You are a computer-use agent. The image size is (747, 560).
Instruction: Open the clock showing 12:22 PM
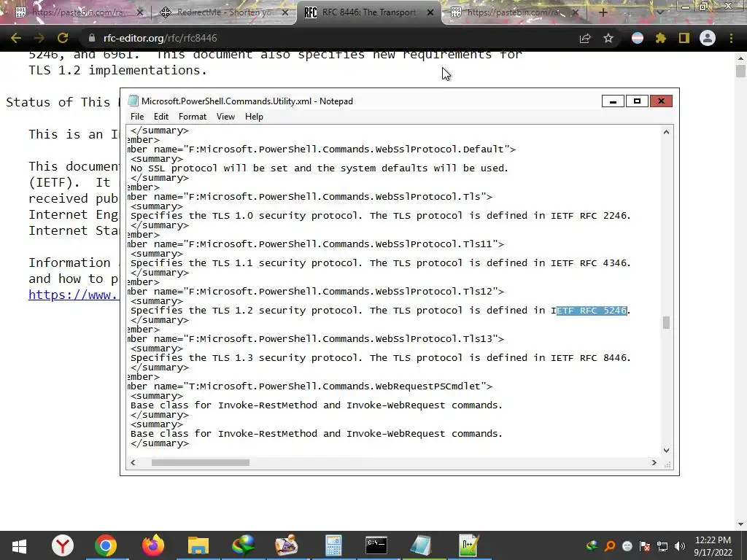tap(713, 546)
